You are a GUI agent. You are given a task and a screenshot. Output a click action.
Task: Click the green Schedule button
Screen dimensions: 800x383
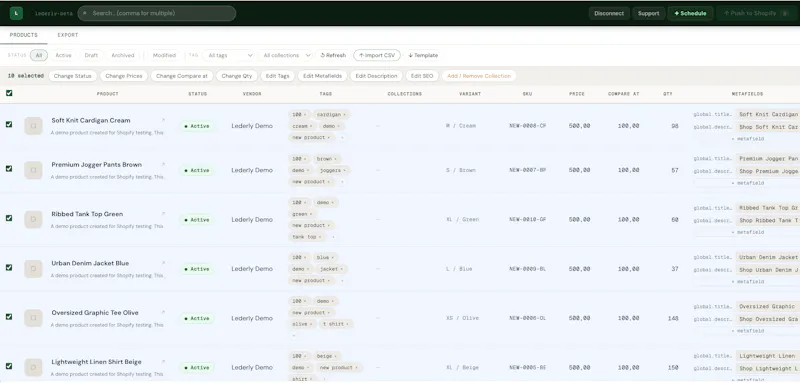click(x=690, y=13)
